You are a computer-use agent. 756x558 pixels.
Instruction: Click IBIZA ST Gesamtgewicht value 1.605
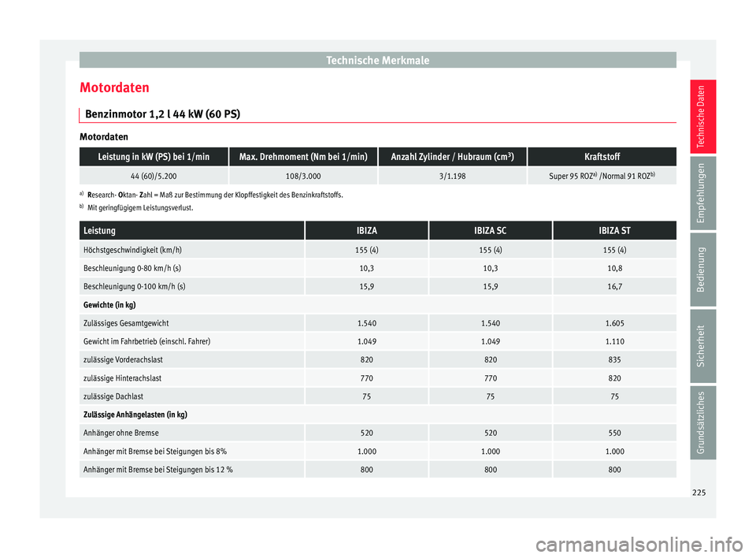pos(615,323)
